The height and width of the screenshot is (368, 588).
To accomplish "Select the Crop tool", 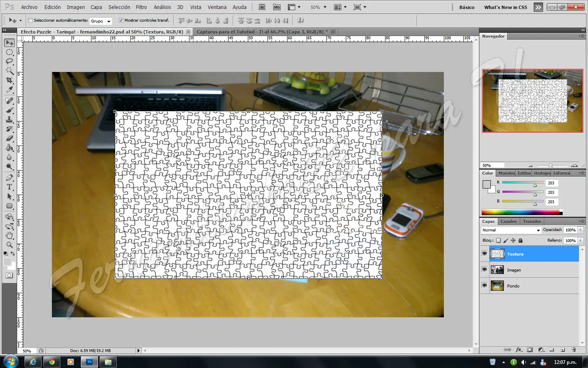I will point(9,80).
